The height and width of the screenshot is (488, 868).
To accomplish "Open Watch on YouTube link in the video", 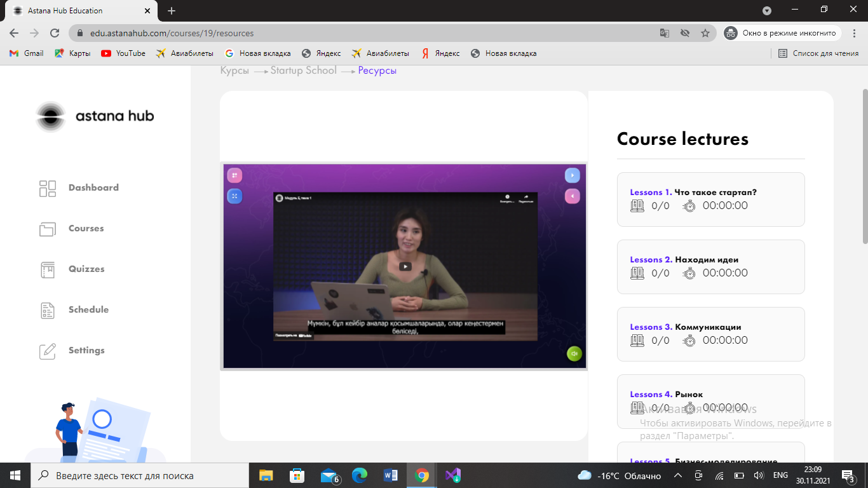I will tap(294, 335).
